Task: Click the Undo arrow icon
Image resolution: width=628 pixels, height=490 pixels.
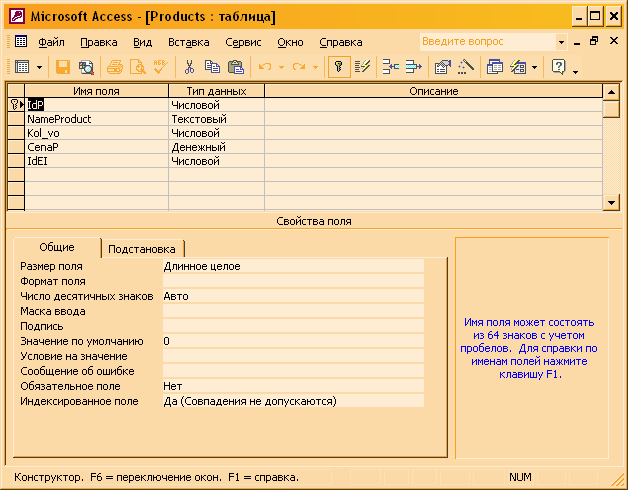Action: (x=265, y=67)
